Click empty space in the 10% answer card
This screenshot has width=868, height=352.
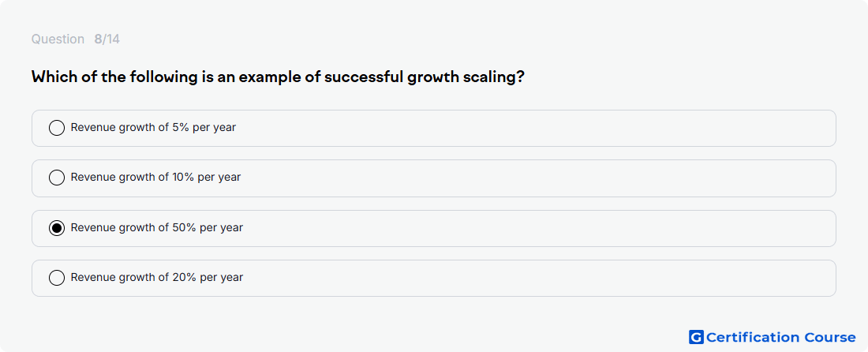pos(531,178)
